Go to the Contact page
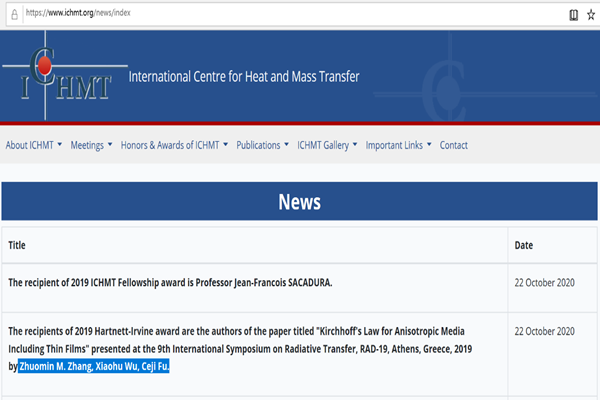600x400 pixels. point(453,145)
